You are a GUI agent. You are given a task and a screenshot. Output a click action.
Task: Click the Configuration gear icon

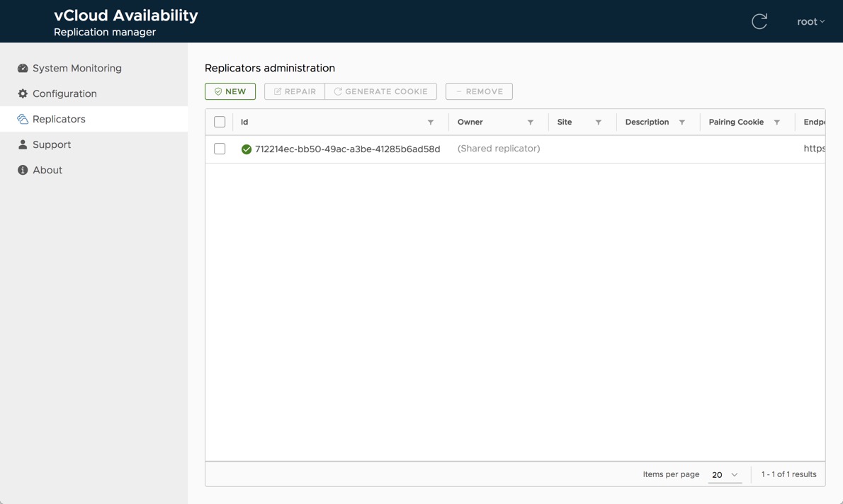click(x=23, y=93)
